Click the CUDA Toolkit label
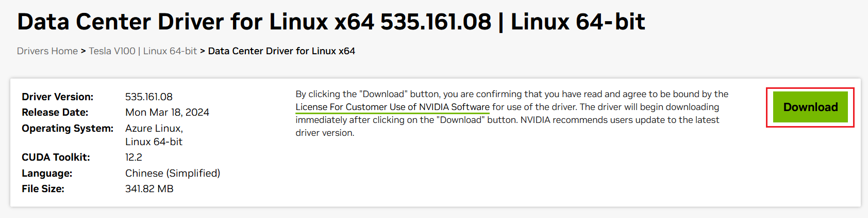868x218 pixels. pos(56,157)
